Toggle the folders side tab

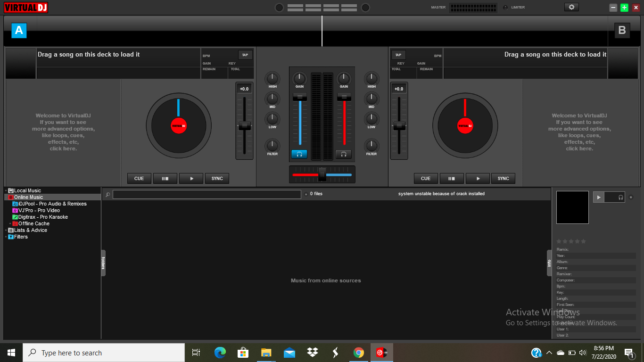pyautogui.click(x=103, y=263)
